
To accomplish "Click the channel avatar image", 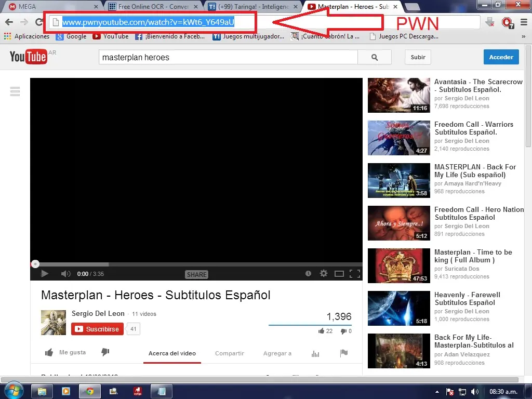I will (x=54, y=322).
